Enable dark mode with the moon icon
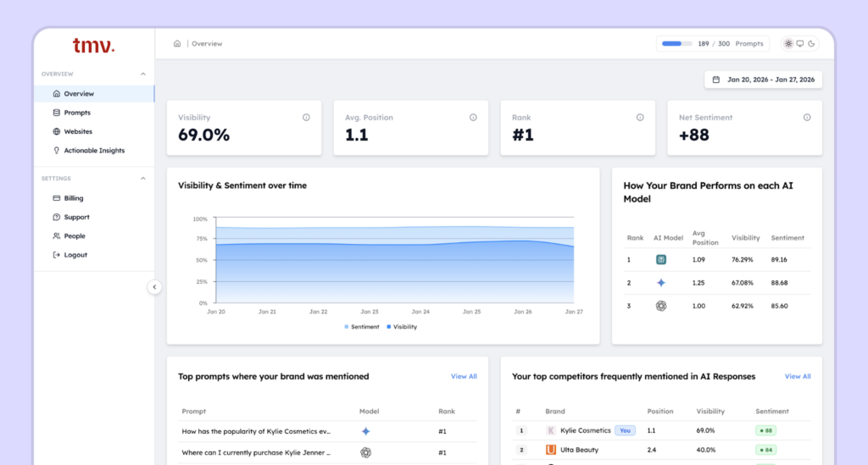 click(x=811, y=44)
